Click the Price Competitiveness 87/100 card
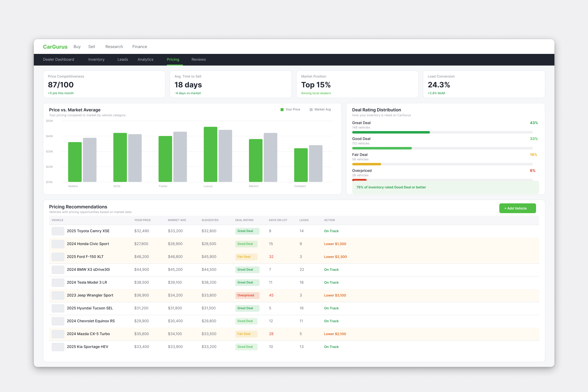 [x=104, y=84]
